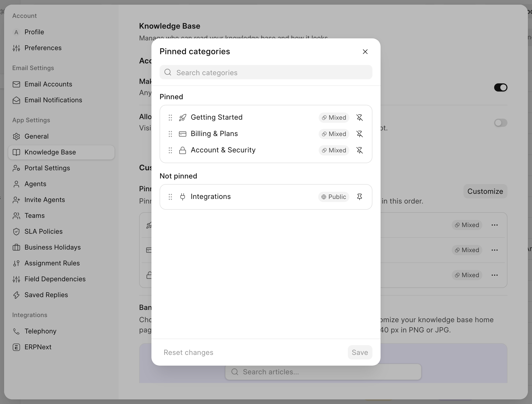
Task: Open the Agents settings page
Action: coord(61,184)
